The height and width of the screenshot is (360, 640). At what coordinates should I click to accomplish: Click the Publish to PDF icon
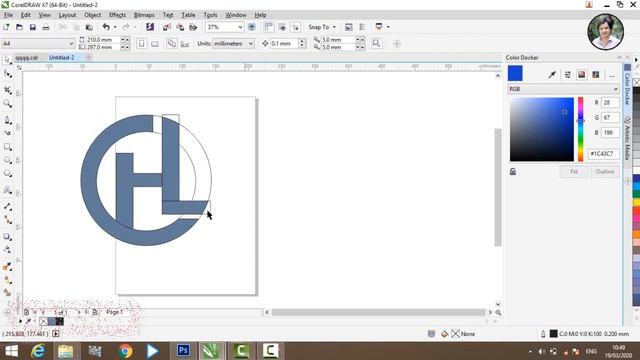click(193, 27)
